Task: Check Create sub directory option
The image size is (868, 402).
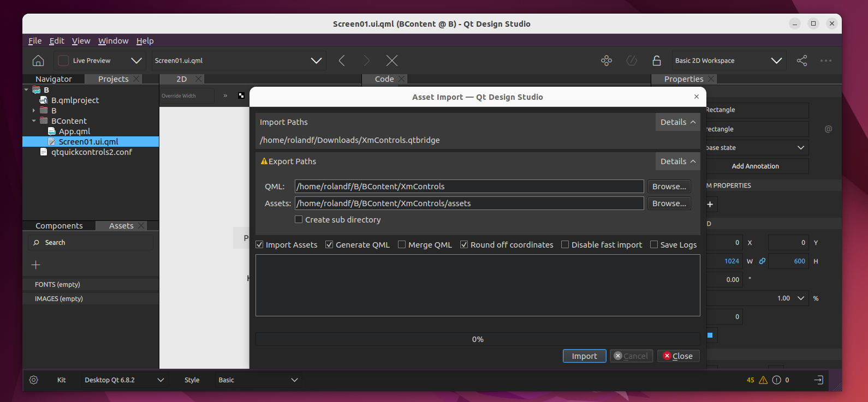Action: (299, 220)
